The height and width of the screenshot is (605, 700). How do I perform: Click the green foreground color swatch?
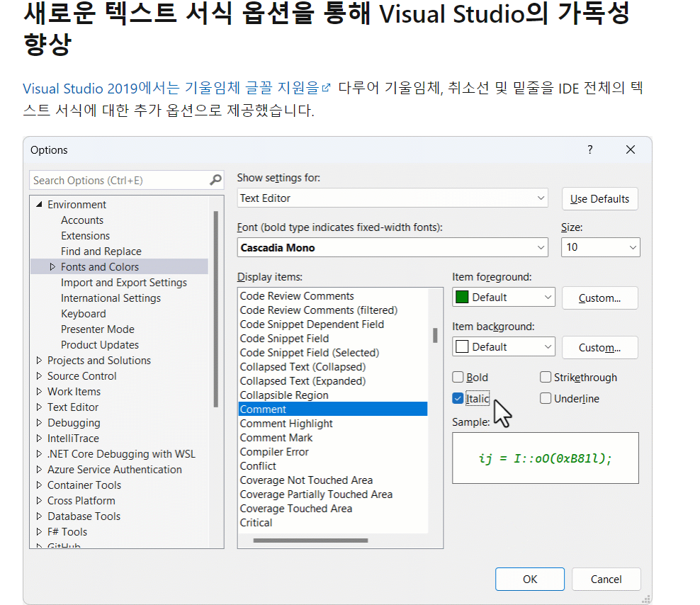462,298
